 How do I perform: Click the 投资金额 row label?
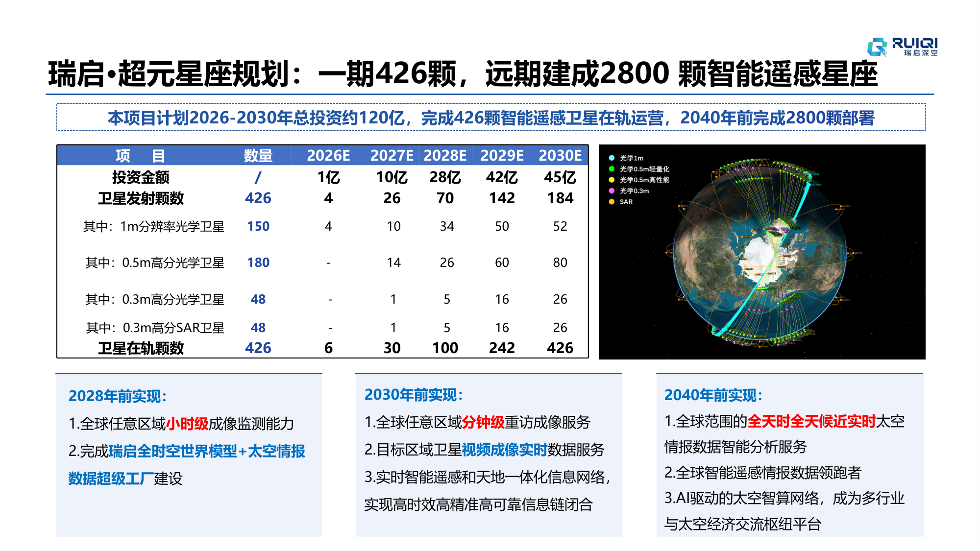141,177
